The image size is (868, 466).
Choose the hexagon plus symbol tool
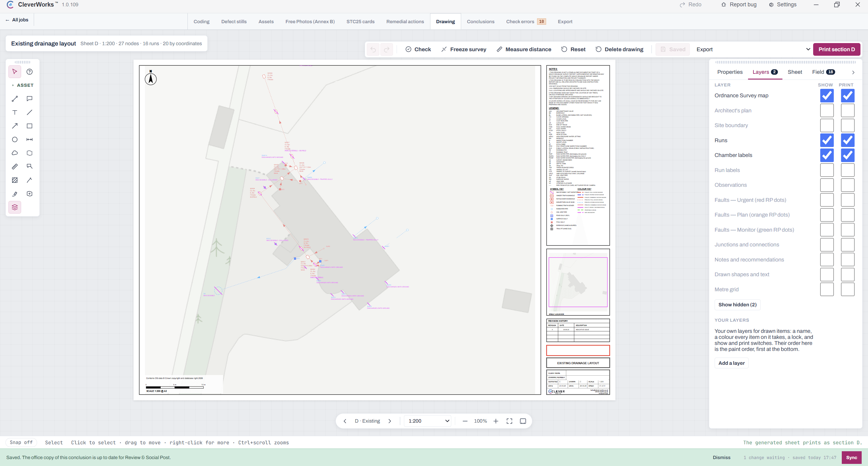[x=30, y=194]
